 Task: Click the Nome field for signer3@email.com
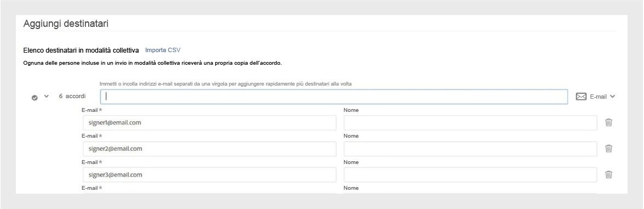(x=470, y=174)
